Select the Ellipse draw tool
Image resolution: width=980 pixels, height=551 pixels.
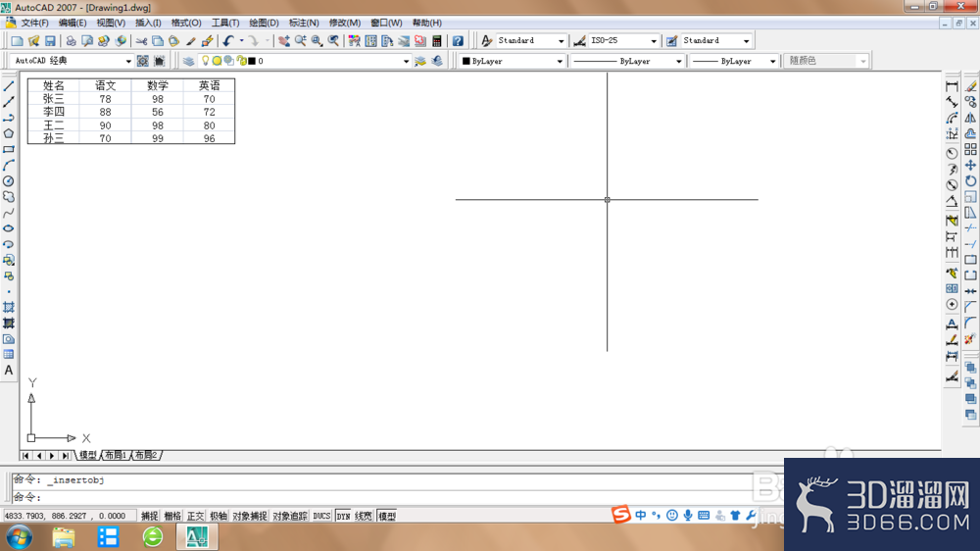(x=9, y=228)
